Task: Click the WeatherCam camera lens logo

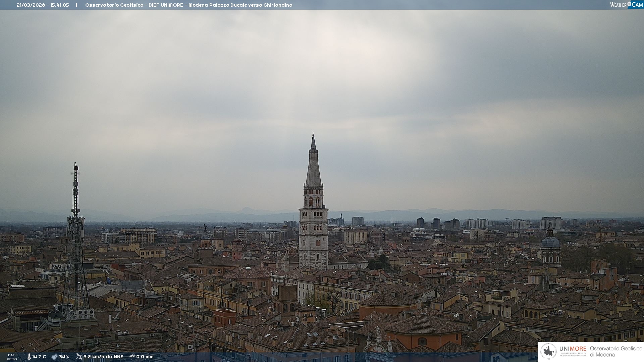Action: (x=629, y=4)
